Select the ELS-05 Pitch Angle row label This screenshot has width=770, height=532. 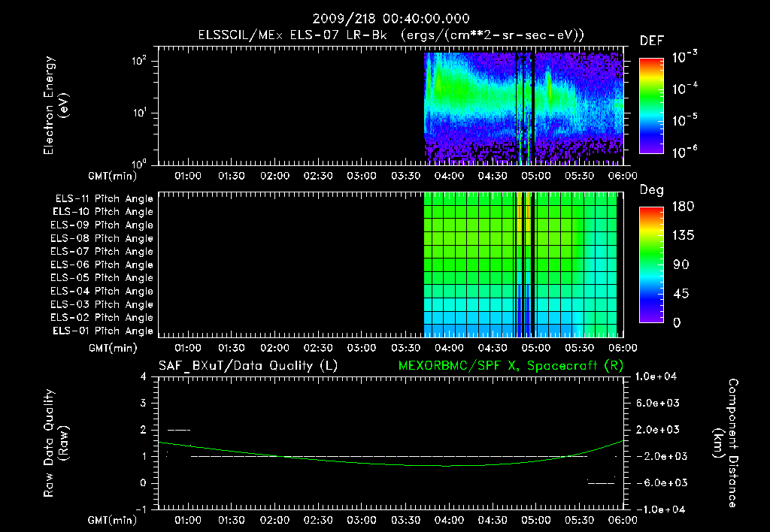coord(102,278)
